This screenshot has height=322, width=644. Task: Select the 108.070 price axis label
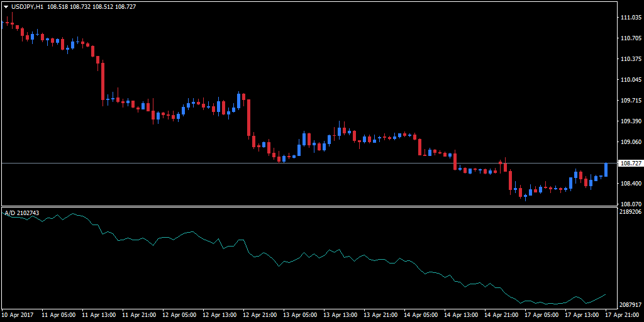(x=631, y=204)
